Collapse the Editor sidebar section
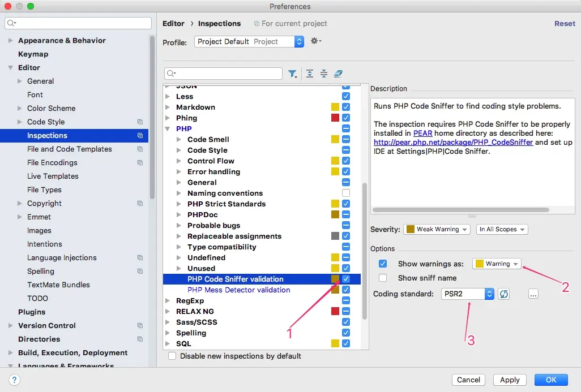The image size is (581, 392). click(x=10, y=67)
